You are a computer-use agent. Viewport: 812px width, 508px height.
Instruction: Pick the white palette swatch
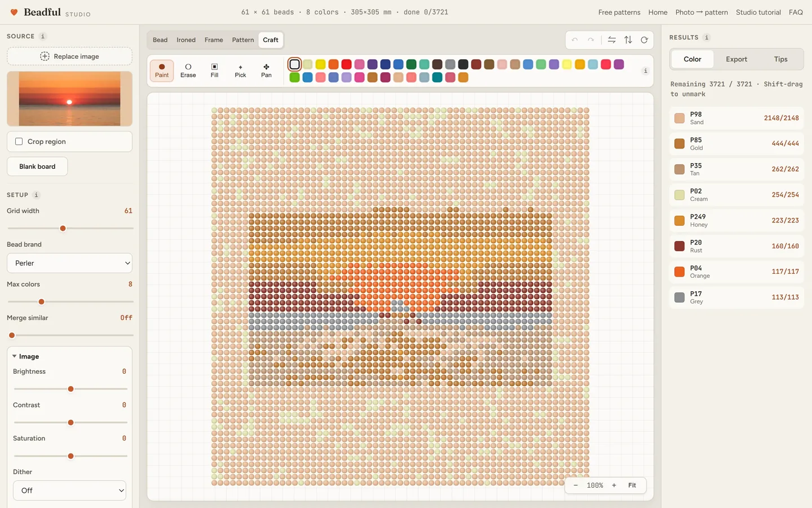[x=294, y=64]
